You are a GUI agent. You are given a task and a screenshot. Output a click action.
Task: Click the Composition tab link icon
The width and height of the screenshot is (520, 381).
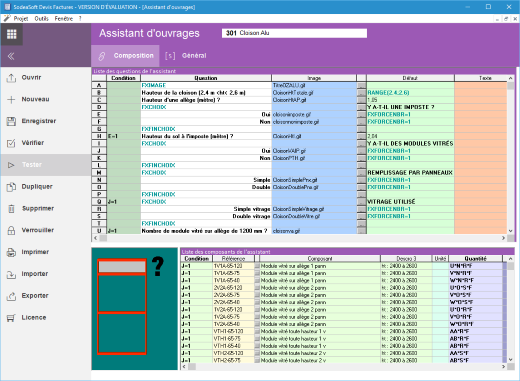(102, 56)
